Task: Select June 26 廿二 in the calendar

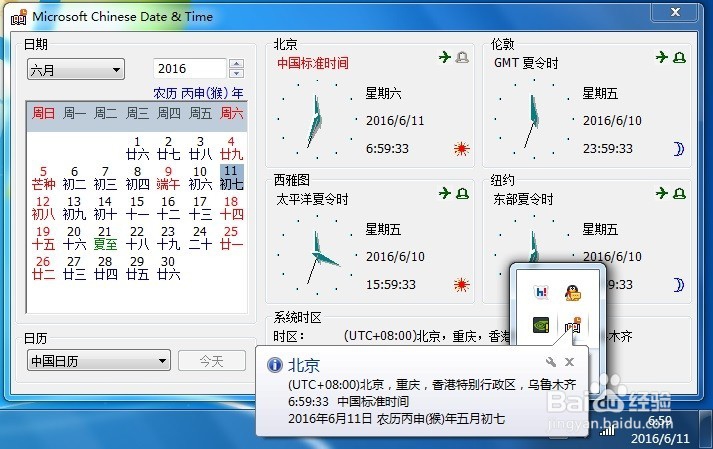Action: click(x=43, y=268)
